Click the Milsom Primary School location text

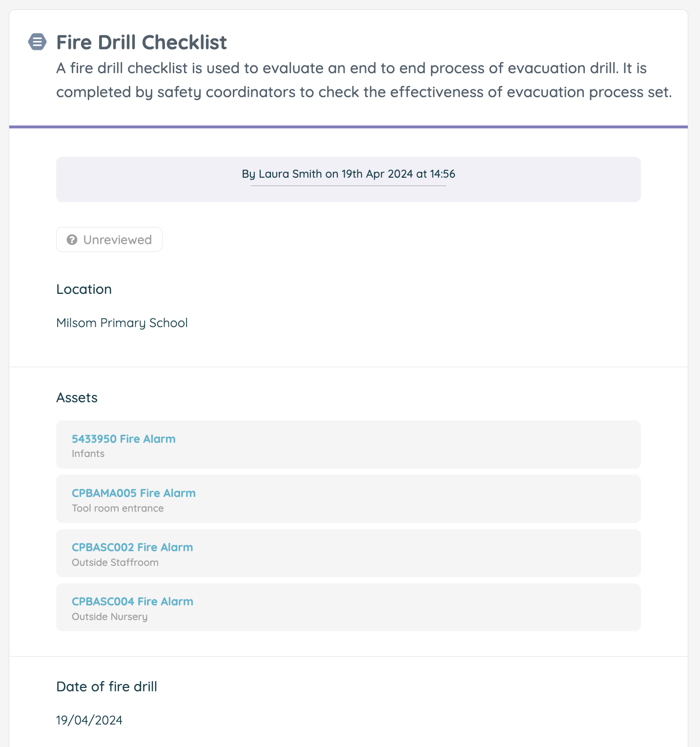tap(122, 323)
